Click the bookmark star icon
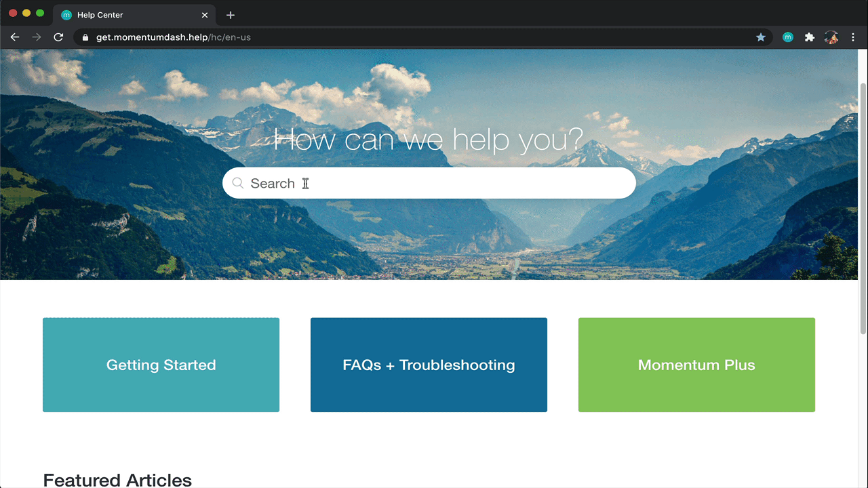This screenshot has height=488, width=868. (761, 37)
